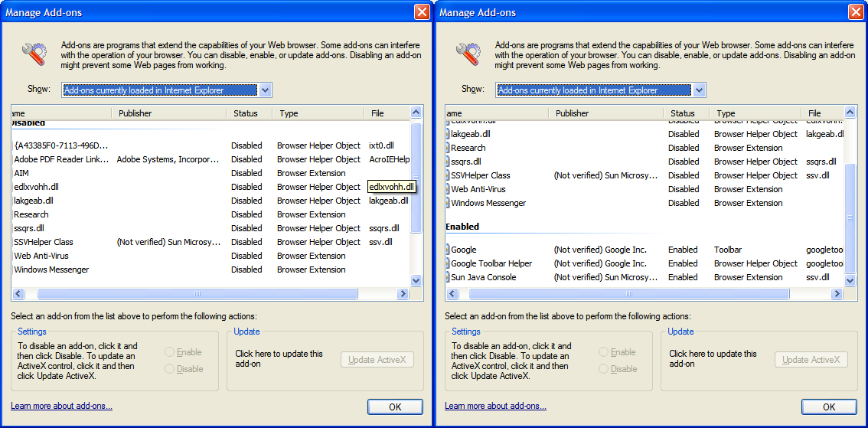Select the Google Toolbar Helper row icon

click(448, 263)
